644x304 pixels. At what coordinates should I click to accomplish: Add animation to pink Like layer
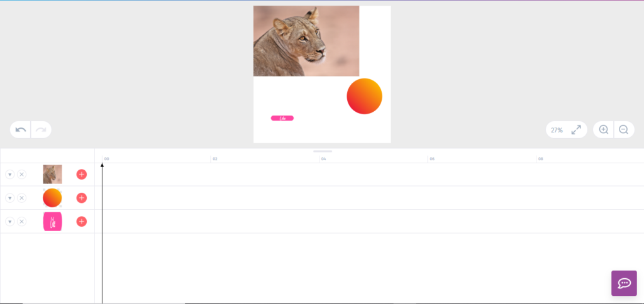(82, 222)
